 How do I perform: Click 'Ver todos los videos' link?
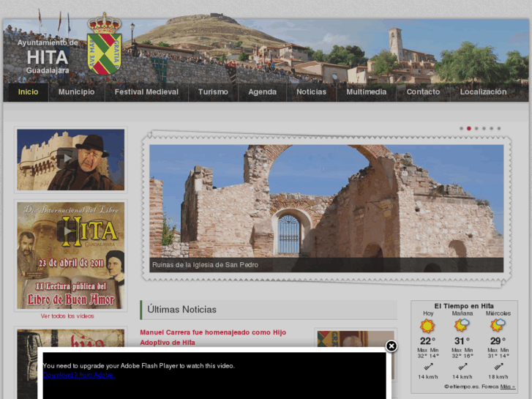pyautogui.click(x=67, y=316)
